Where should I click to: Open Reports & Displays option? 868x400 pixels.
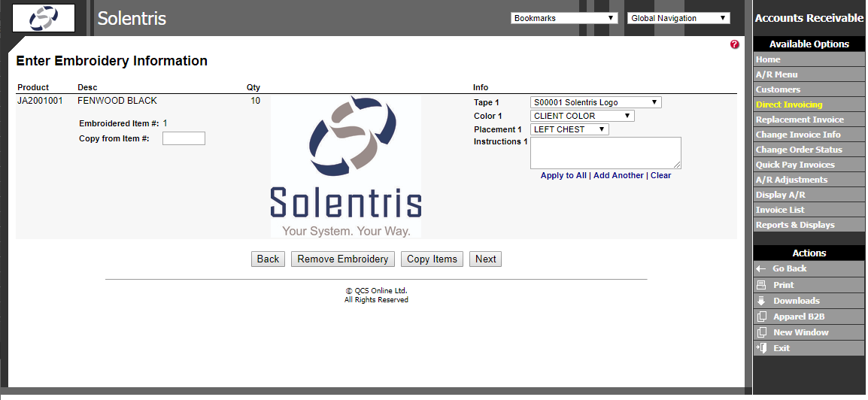pyautogui.click(x=809, y=225)
